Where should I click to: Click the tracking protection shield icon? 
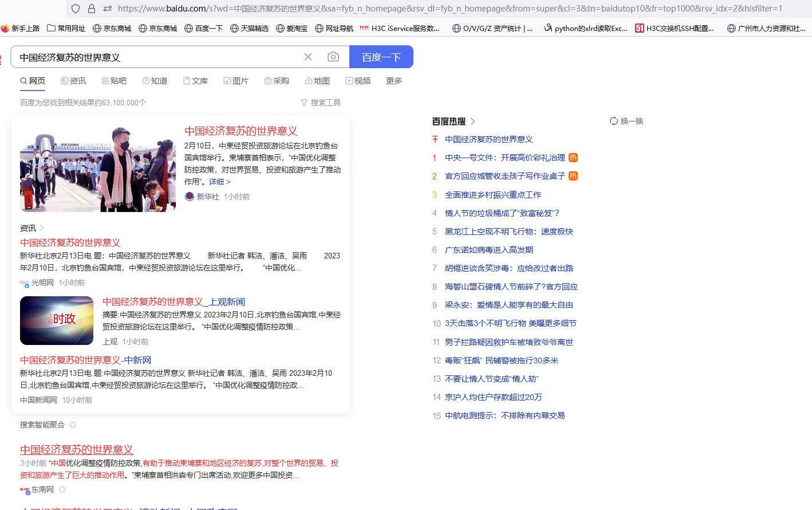pyautogui.click(x=76, y=9)
